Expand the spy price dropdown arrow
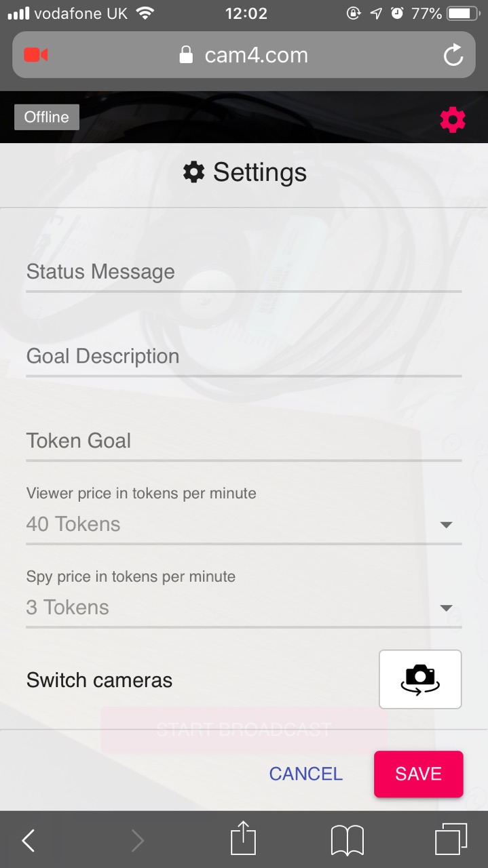 (x=446, y=608)
